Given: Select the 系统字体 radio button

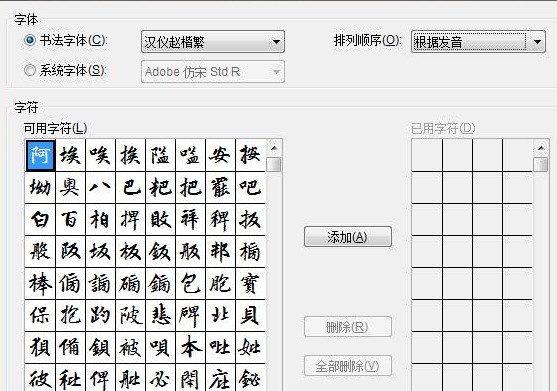Looking at the screenshot, I should point(30,70).
